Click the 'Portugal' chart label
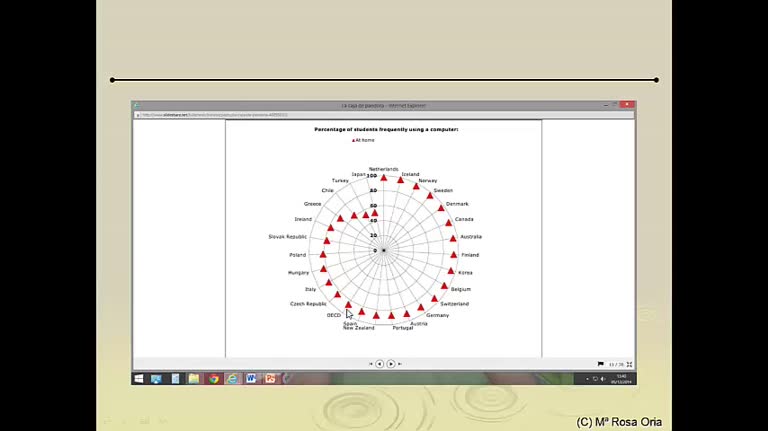 (x=403, y=328)
